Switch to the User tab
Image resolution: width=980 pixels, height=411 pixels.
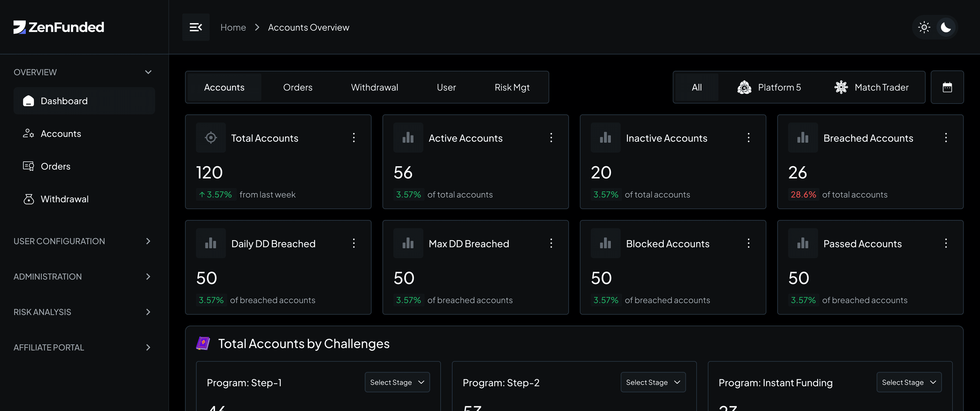point(446,87)
